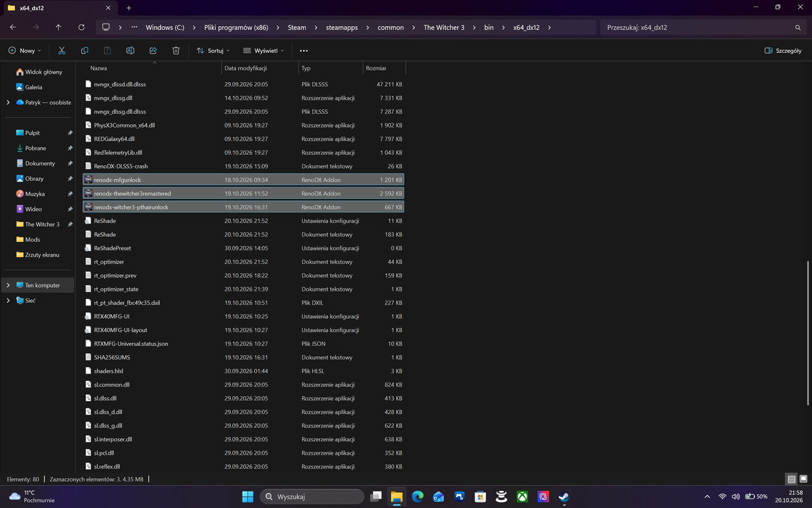812x508 pixels.
Task: Click the search magnifier icon
Action: click(x=798, y=27)
